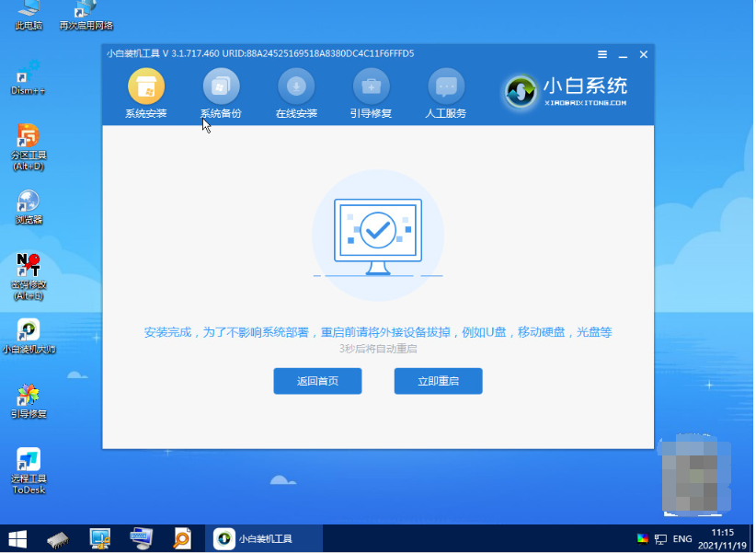The width and height of the screenshot is (756, 553).
Task: Open 此电脑 (This PC)
Action: 28,14
